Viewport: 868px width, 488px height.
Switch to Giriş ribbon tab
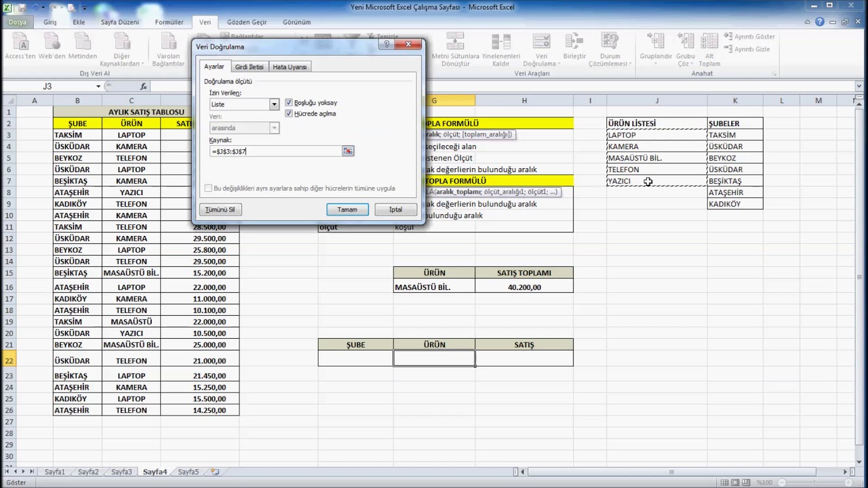point(50,22)
